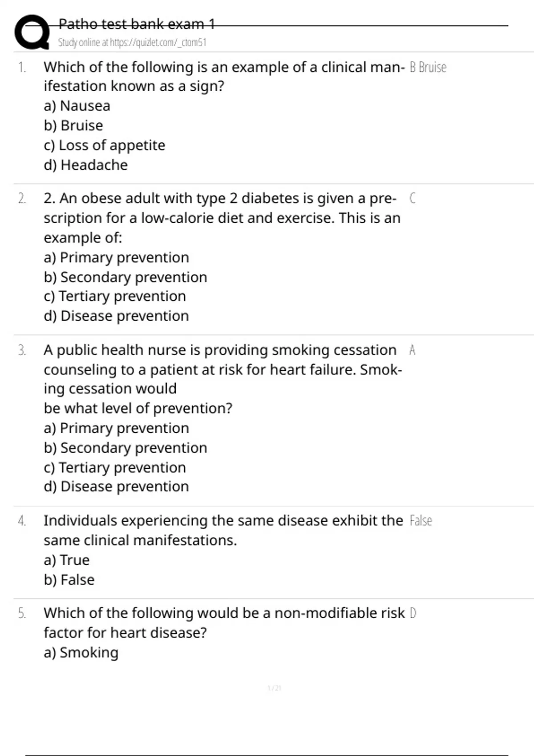Click the answer key 'B Bruise'
This screenshot has height=756, width=534.
tap(428, 67)
